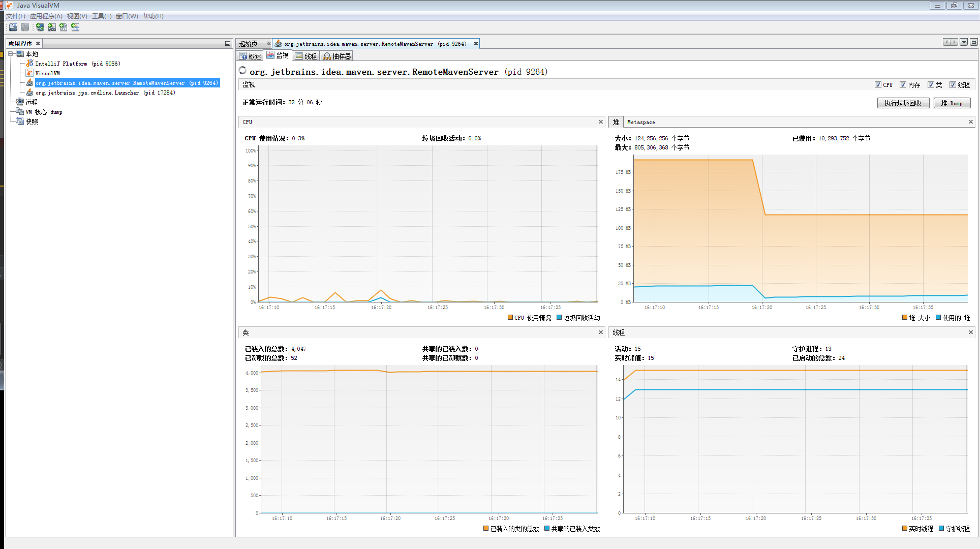Click the orange 实时线程 legend swatch
Image resolution: width=980 pixels, height=549 pixels.
click(x=905, y=529)
